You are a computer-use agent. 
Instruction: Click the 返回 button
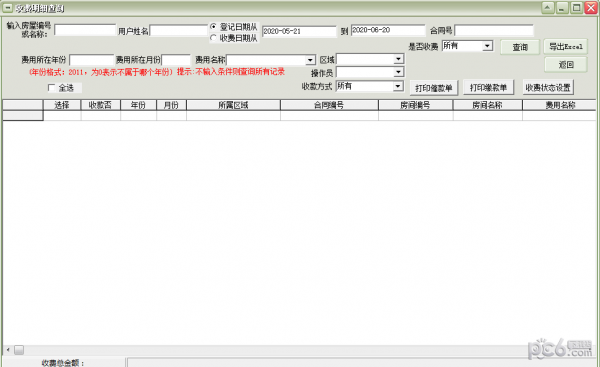click(x=566, y=65)
